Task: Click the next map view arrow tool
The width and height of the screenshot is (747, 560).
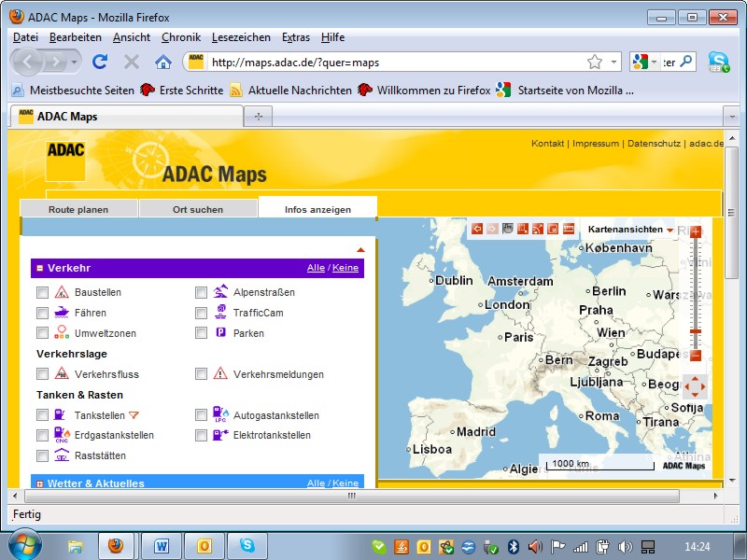Action: (x=492, y=229)
